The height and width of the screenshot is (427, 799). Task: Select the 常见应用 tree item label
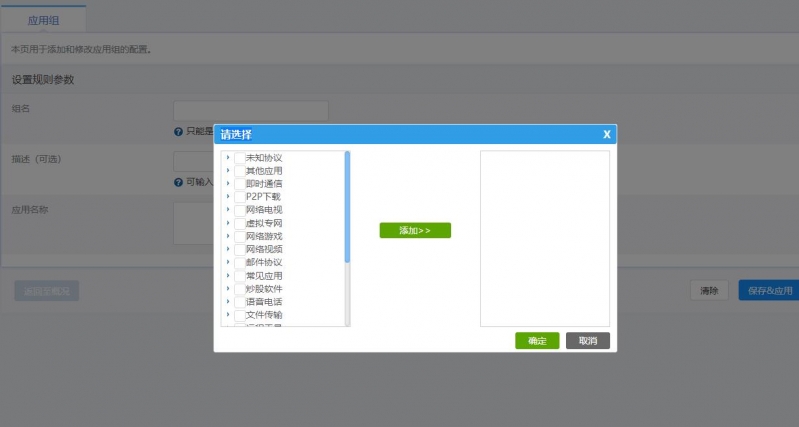[264, 275]
